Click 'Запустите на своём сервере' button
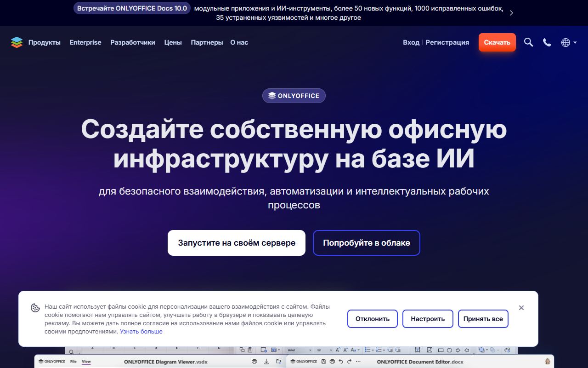The height and width of the screenshot is (368, 588). (x=237, y=243)
